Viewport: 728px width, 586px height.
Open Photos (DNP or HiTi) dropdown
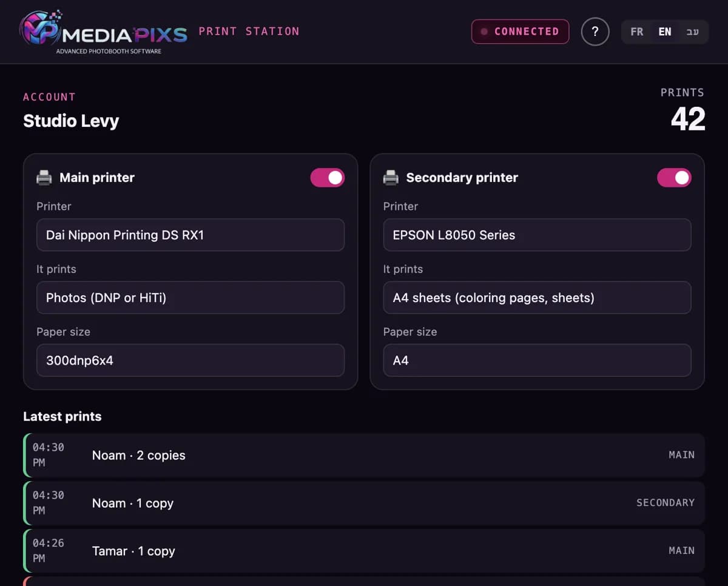[190, 297]
